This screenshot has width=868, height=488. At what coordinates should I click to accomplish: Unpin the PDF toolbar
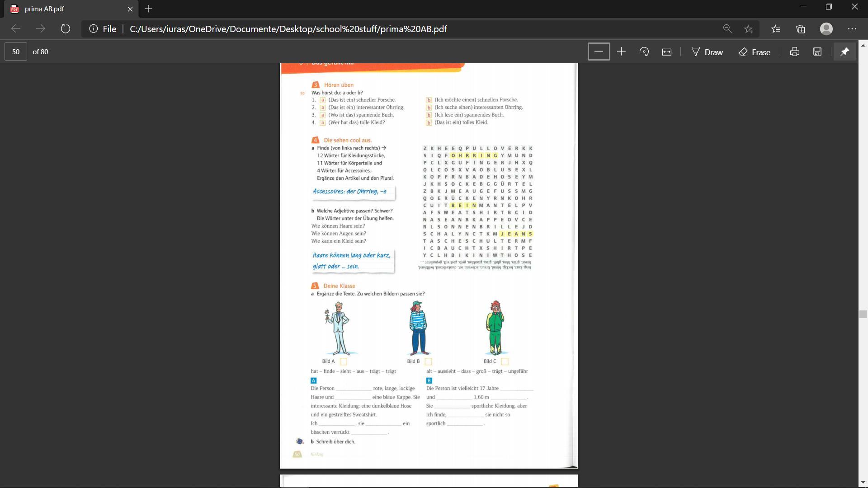[x=844, y=52]
